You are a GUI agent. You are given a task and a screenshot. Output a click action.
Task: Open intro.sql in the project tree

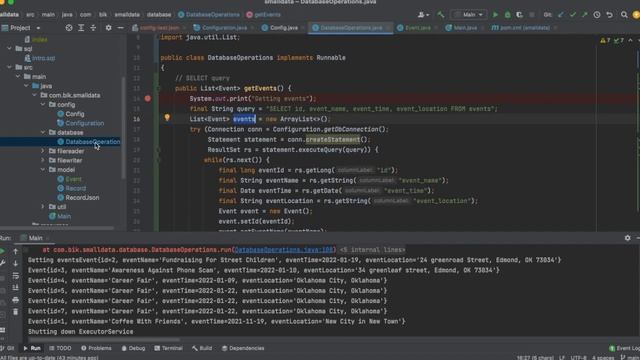click(40, 58)
